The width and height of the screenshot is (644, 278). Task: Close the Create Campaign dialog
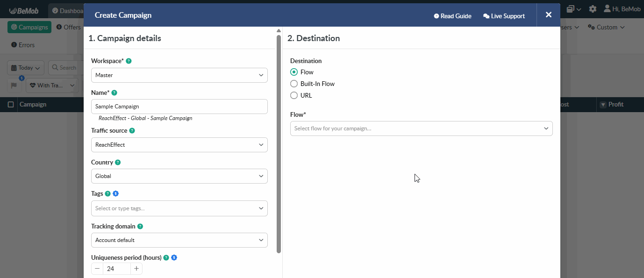point(549,15)
